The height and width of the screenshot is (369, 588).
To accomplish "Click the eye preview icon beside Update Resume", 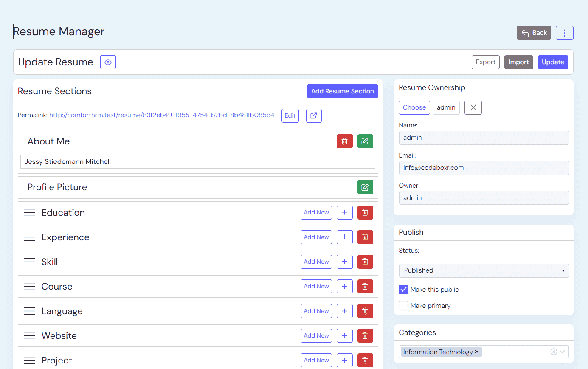I will point(108,62).
